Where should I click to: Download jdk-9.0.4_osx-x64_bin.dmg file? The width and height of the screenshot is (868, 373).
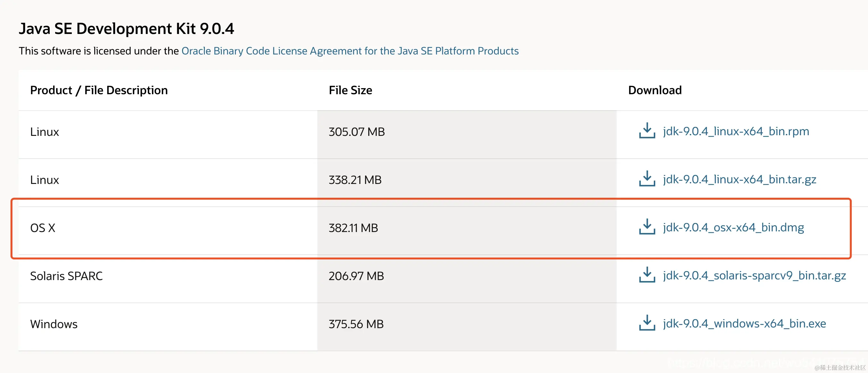click(733, 228)
